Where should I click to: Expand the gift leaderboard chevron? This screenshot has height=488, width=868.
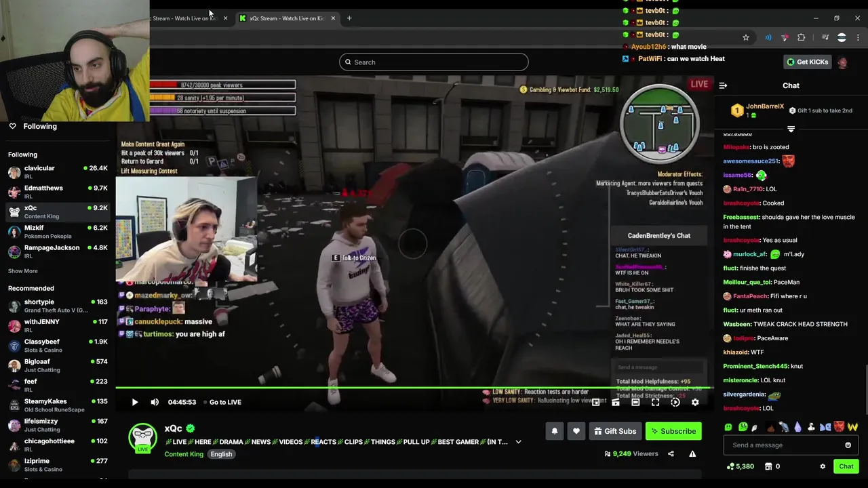pos(791,128)
